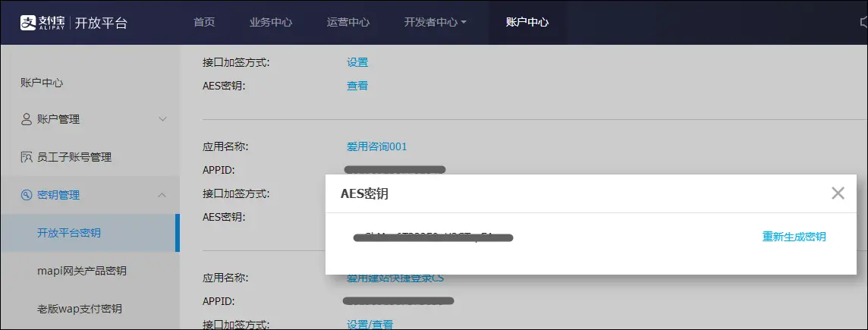Click the 重新生成密钥 link
The height and width of the screenshot is (330, 868).
(x=794, y=237)
